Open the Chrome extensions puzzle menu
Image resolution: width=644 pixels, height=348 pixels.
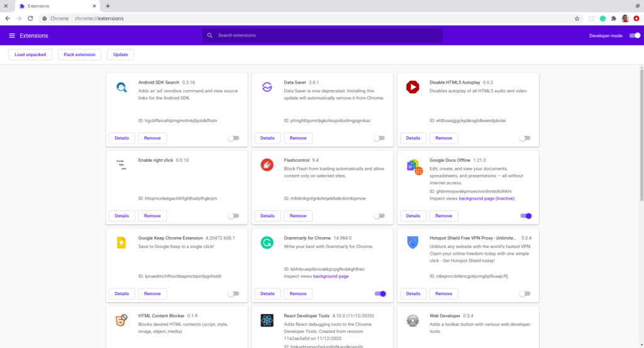click(614, 18)
